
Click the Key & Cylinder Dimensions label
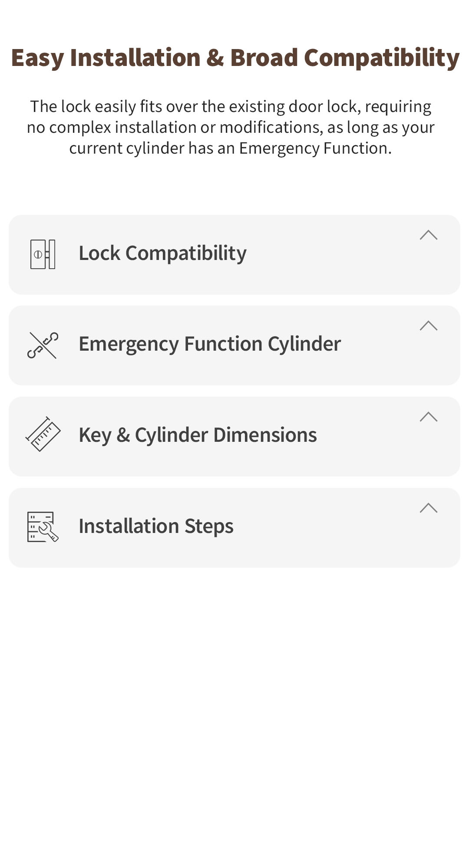(198, 434)
